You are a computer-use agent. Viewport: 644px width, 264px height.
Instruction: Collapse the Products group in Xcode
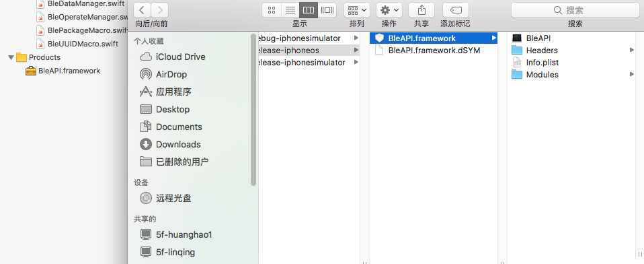tap(11, 57)
